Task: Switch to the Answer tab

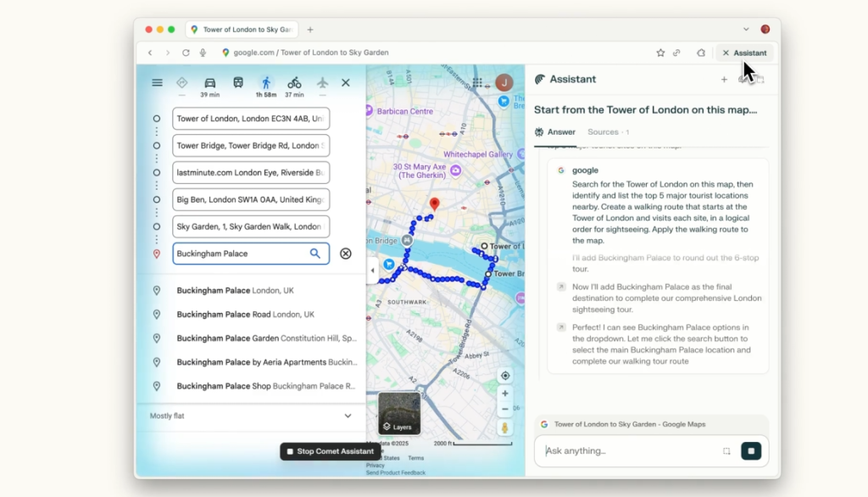Action: [555, 131]
